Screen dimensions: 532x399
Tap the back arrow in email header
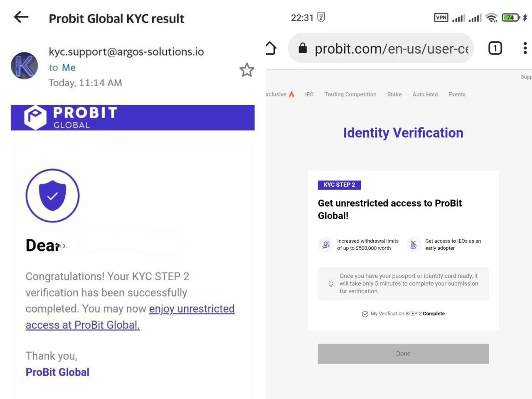click(x=21, y=17)
